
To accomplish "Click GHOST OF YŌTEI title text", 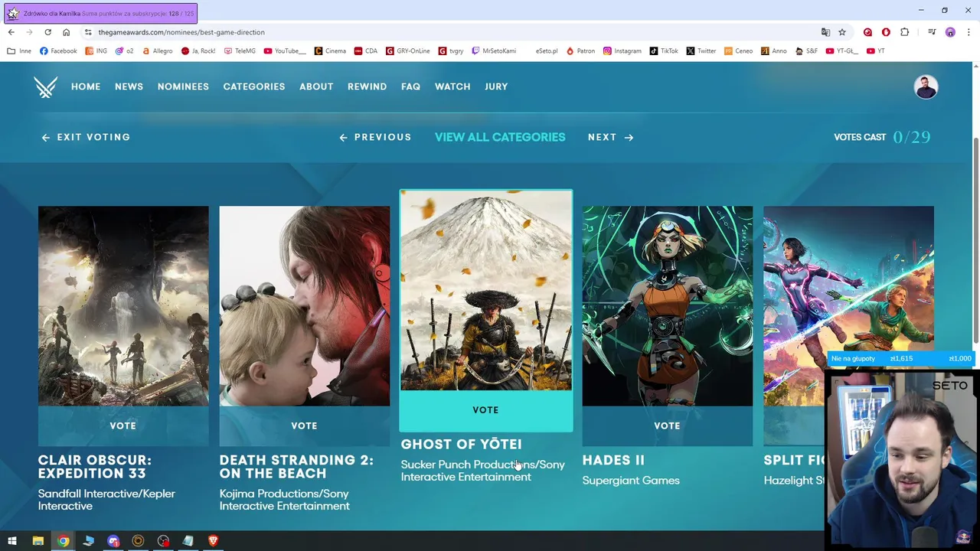I will [x=461, y=444].
